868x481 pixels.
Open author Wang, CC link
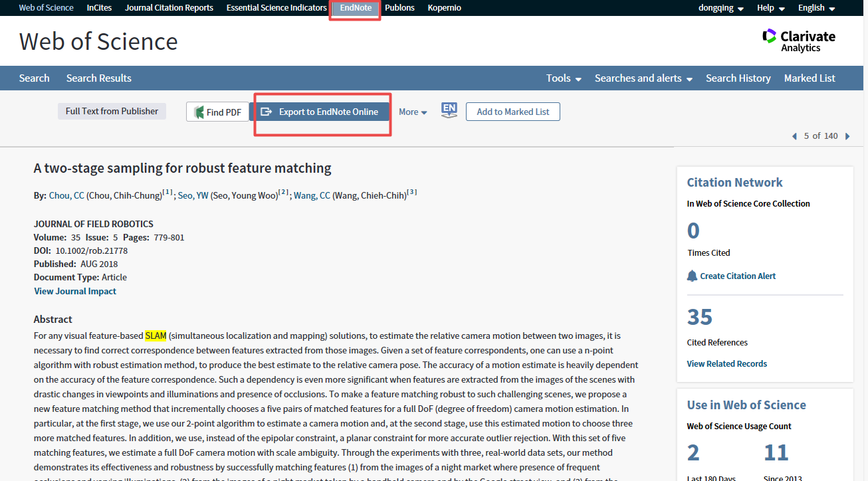pos(312,195)
